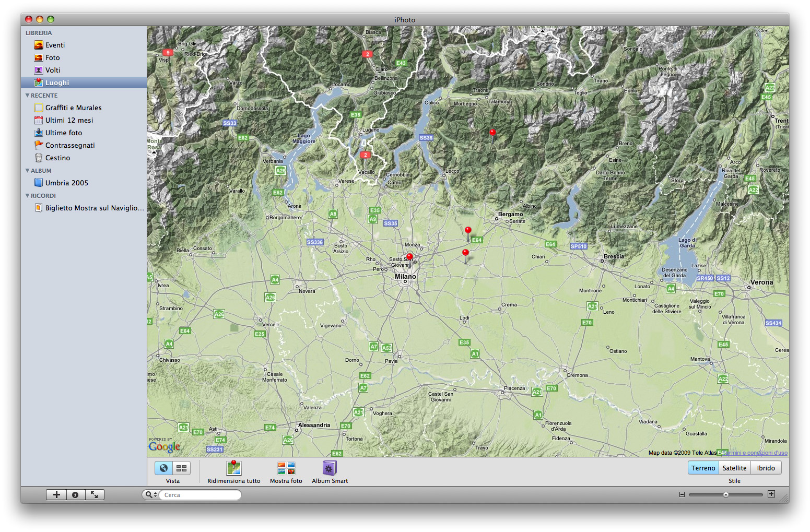Click the Cremona label on map
Image resolution: width=810 pixels, height=532 pixels.
[577, 375]
